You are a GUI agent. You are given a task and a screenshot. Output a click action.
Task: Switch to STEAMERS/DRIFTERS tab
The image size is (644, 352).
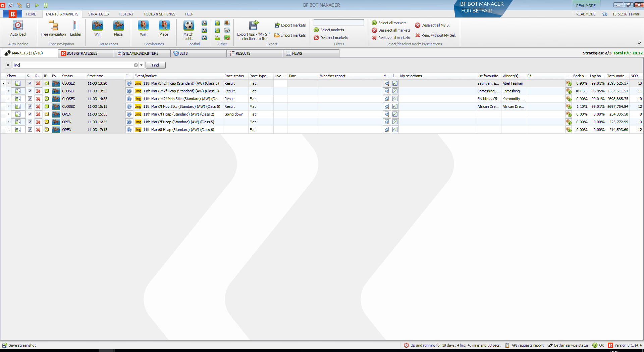pos(142,53)
